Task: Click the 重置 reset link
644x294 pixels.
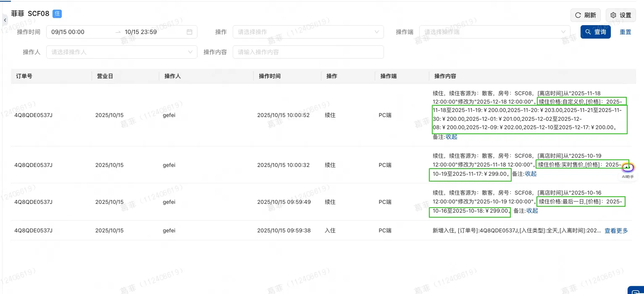Action: click(x=626, y=32)
